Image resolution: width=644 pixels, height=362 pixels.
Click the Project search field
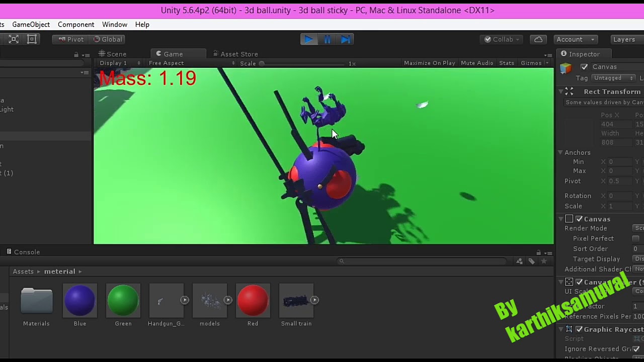tap(423, 261)
